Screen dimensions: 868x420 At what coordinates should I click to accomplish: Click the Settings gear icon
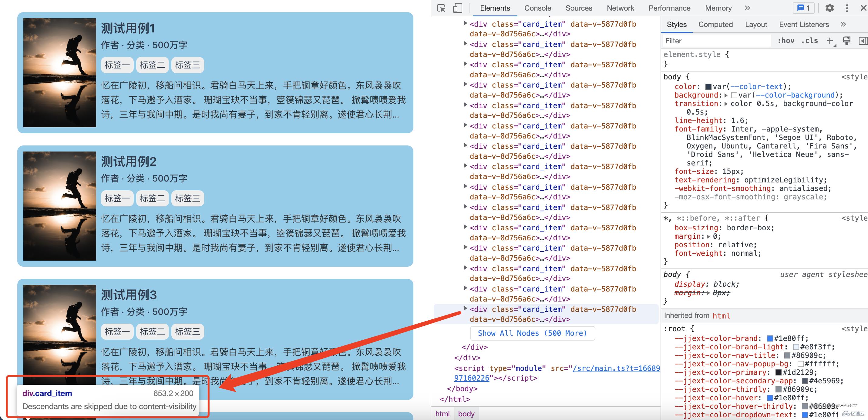coord(829,8)
